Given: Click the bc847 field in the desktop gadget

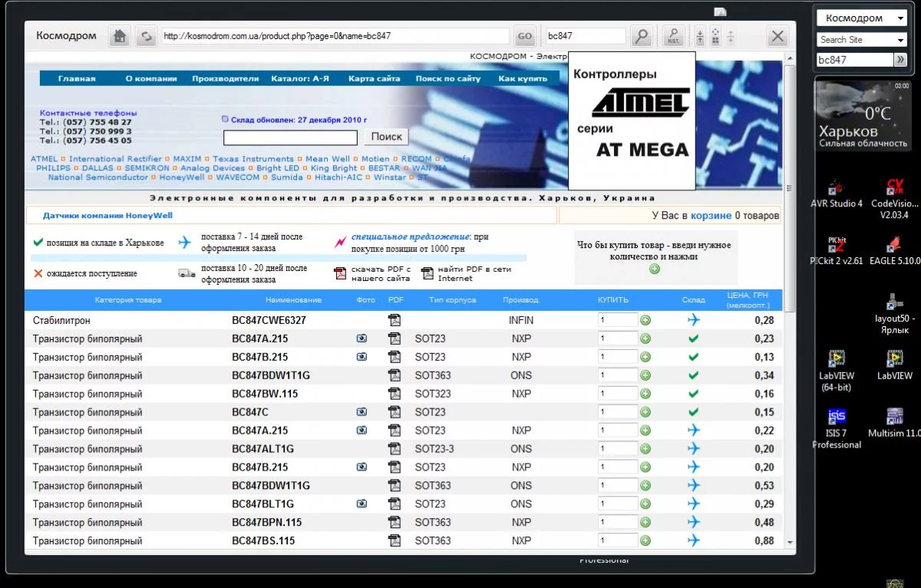Looking at the screenshot, I should click(x=854, y=60).
